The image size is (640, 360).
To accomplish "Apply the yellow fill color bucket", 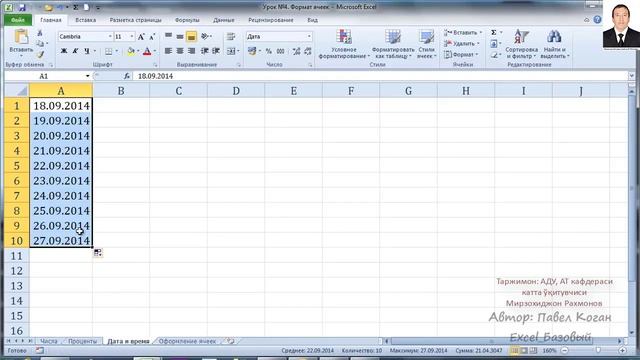I will [x=131, y=51].
